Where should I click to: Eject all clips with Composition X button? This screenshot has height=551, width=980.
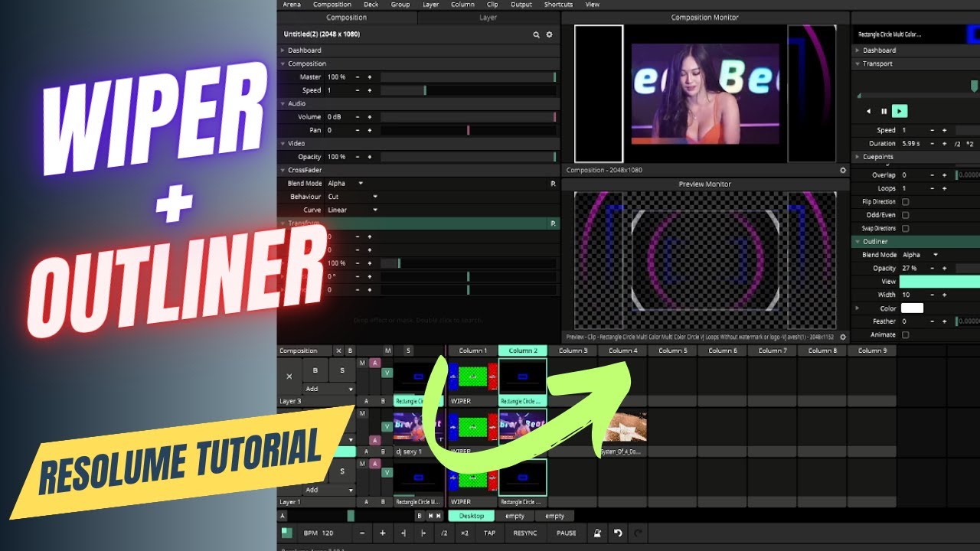[339, 350]
